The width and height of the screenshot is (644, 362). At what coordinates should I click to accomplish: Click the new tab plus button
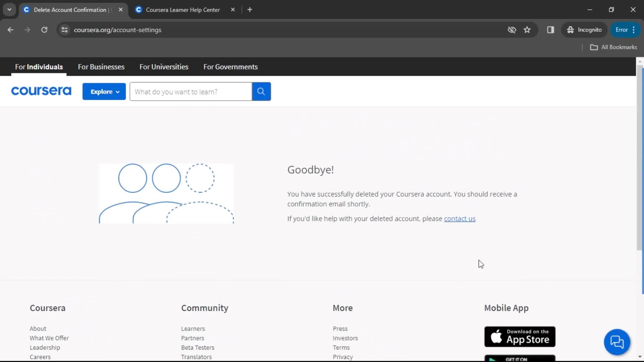coord(250,10)
